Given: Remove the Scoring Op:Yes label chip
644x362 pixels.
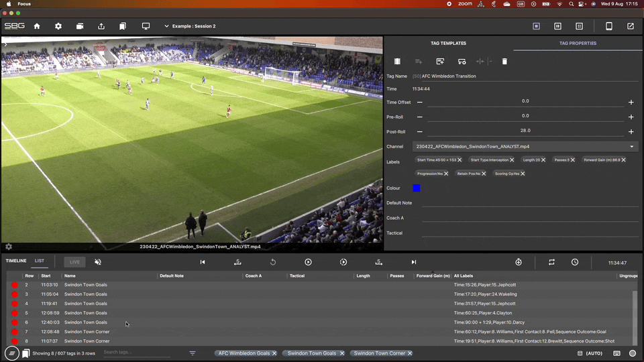Looking at the screenshot, I should click(523, 174).
